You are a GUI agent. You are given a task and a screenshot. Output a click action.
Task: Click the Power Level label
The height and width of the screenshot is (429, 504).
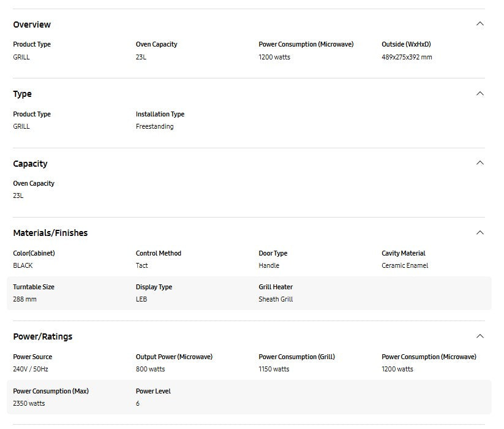153,391
